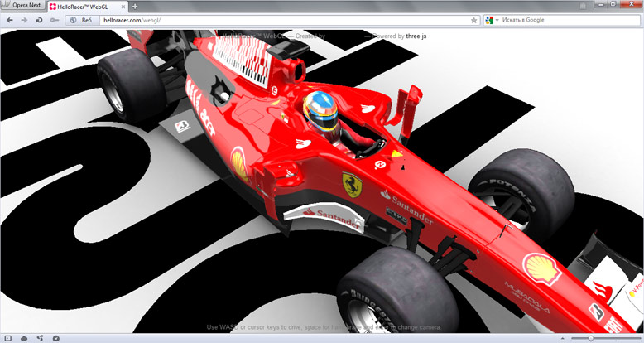Click the Google search field

point(571,20)
